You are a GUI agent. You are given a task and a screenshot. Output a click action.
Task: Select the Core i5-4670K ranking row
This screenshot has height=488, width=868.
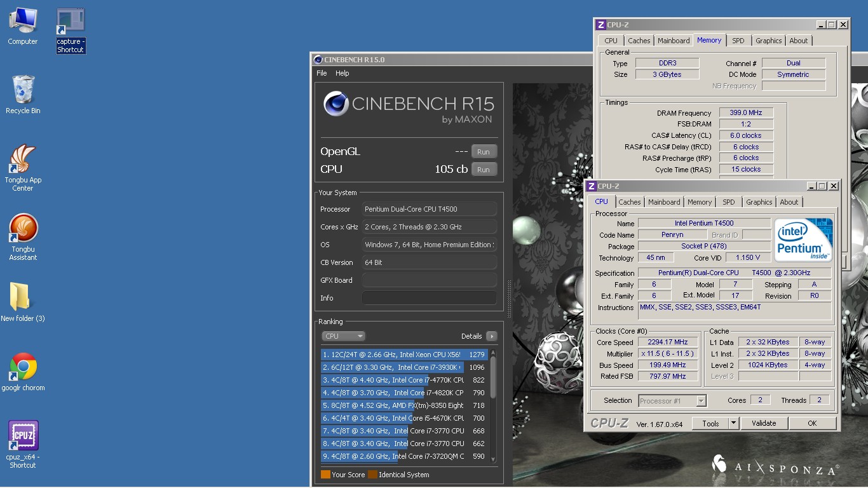(x=404, y=418)
